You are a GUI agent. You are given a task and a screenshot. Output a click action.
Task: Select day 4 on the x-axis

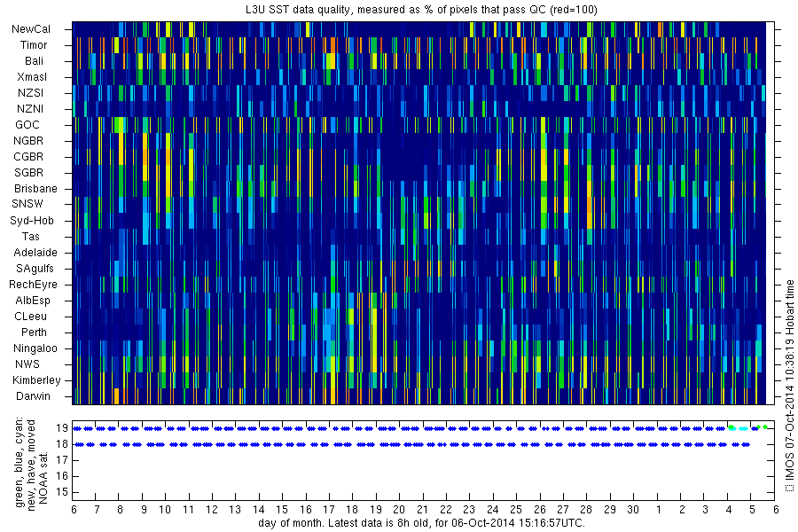tap(729, 509)
